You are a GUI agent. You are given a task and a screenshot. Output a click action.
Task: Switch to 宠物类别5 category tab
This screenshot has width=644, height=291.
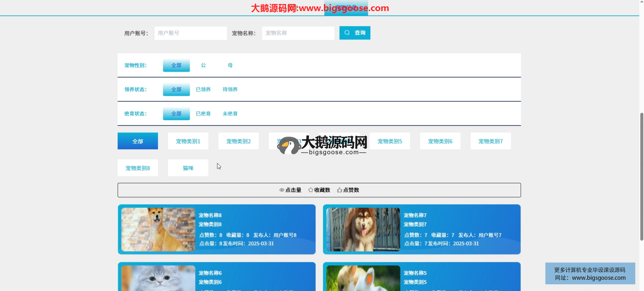[x=390, y=141]
